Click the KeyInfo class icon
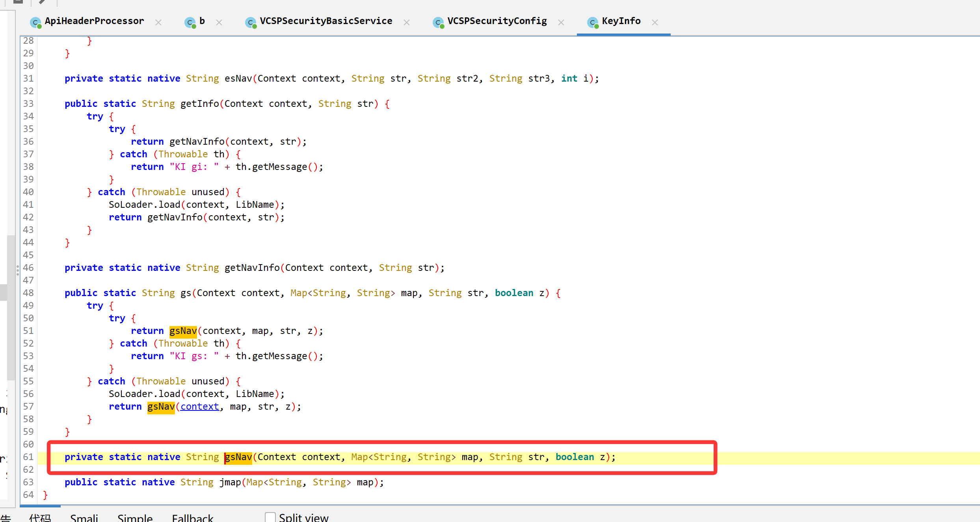The height and width of the screenshot is (522, 980). tap(593, 22)
